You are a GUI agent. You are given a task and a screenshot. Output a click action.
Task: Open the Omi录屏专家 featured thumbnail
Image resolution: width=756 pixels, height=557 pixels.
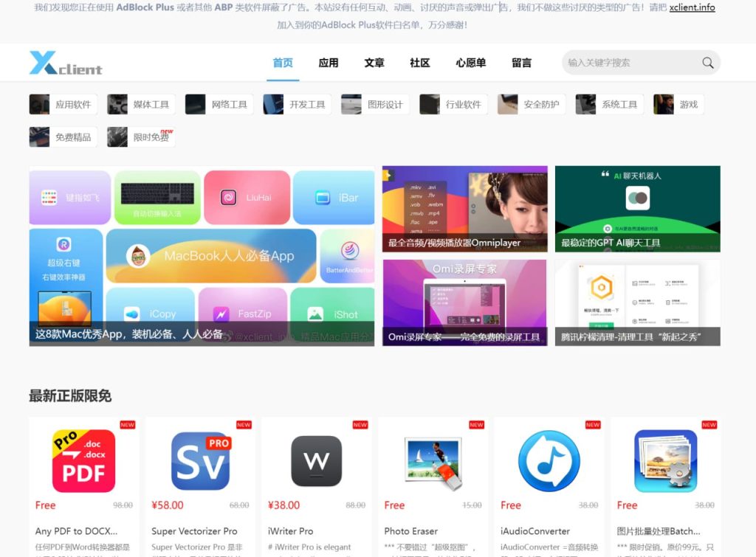pos(465,302)
